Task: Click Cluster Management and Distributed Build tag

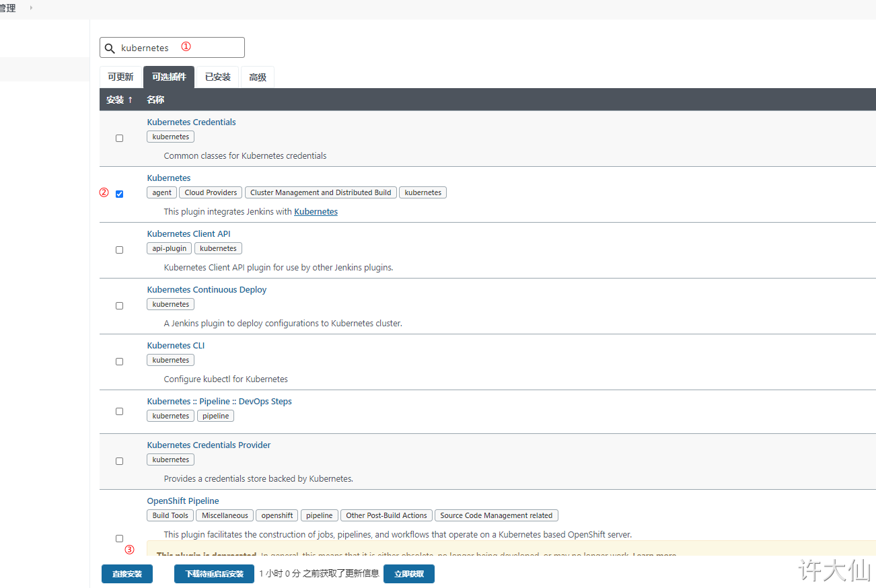Action: (x=321, y=192)
